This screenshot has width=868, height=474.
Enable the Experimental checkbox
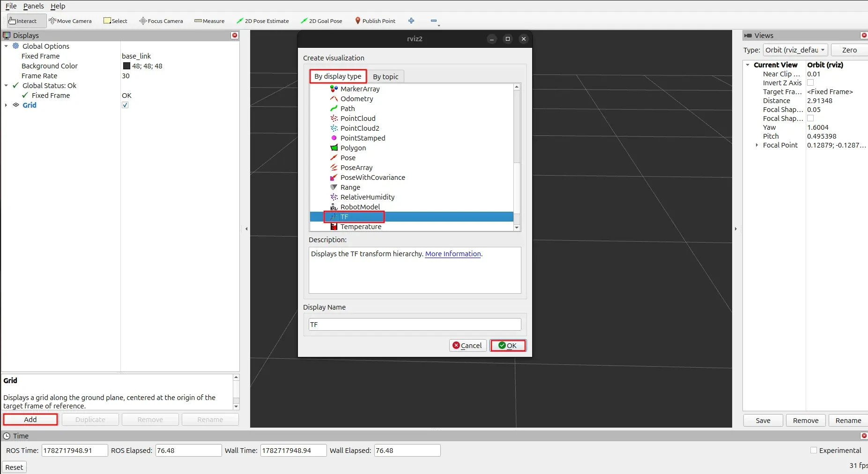pyautogui.click(x=814, y=451)
